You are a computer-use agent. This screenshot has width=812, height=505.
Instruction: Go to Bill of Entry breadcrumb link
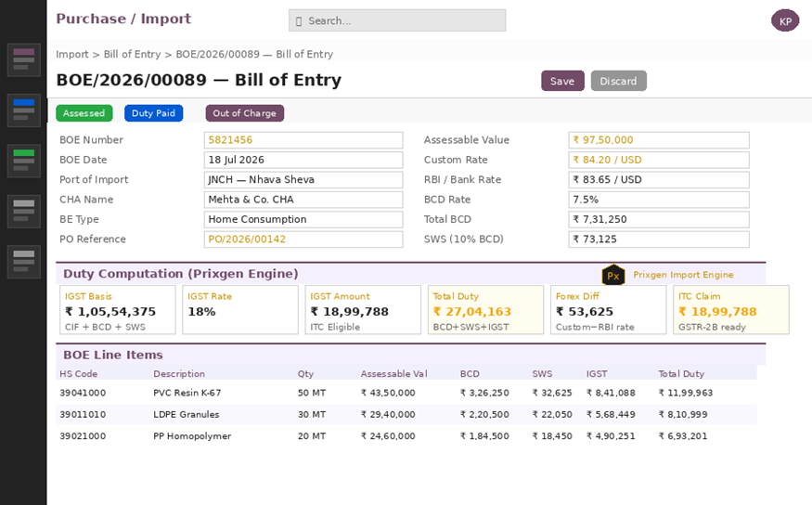[x=132, y=54]
